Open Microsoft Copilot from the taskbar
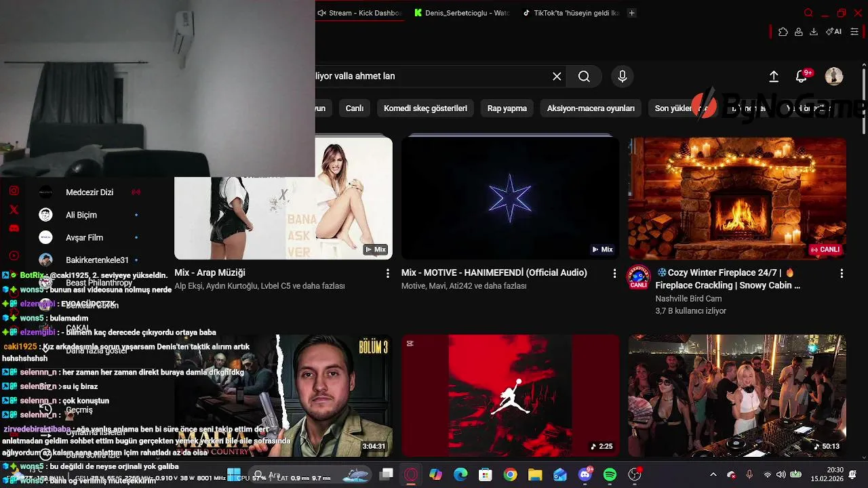This screenshot has width=868, height=488. pos(435,475)
